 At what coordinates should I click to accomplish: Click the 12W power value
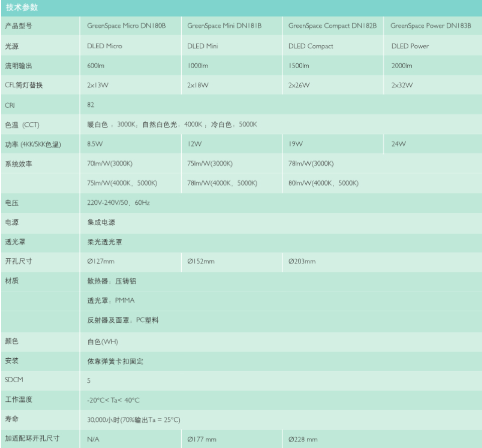click(195, 143)
